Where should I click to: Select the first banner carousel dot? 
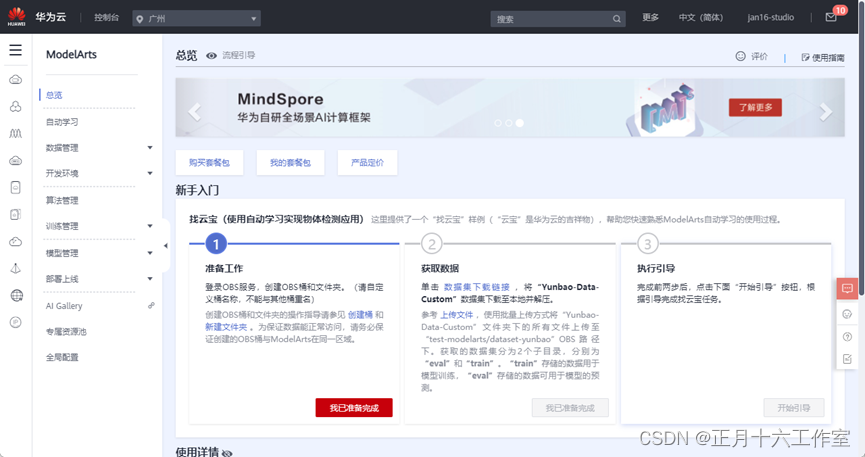tap(498, 123)
